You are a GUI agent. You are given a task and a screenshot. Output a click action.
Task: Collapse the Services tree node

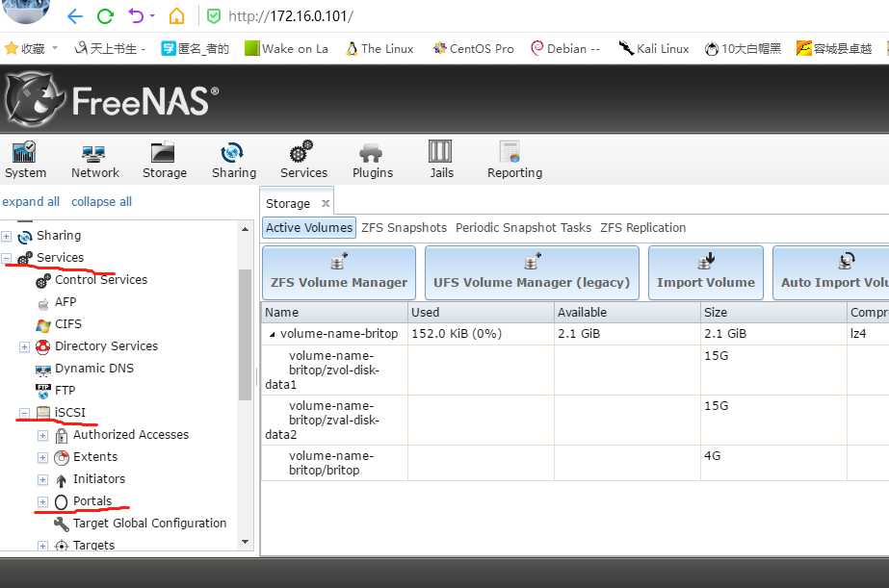6,258
